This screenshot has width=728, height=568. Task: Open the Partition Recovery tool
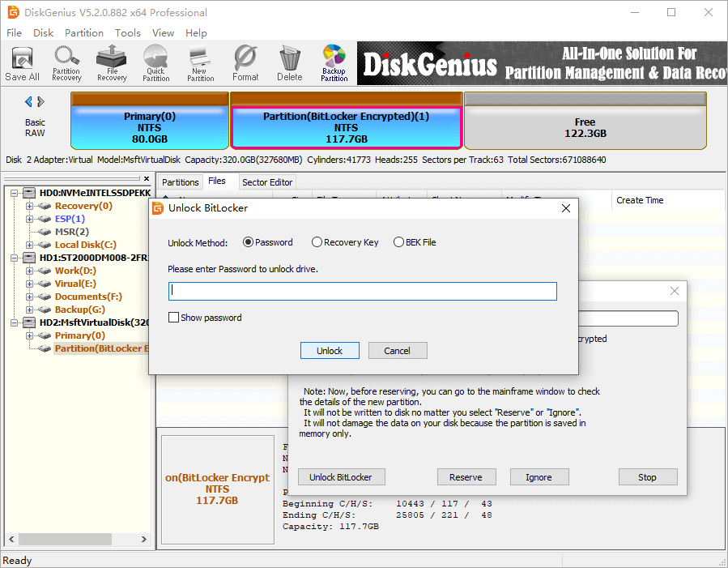tap(66, 63)
